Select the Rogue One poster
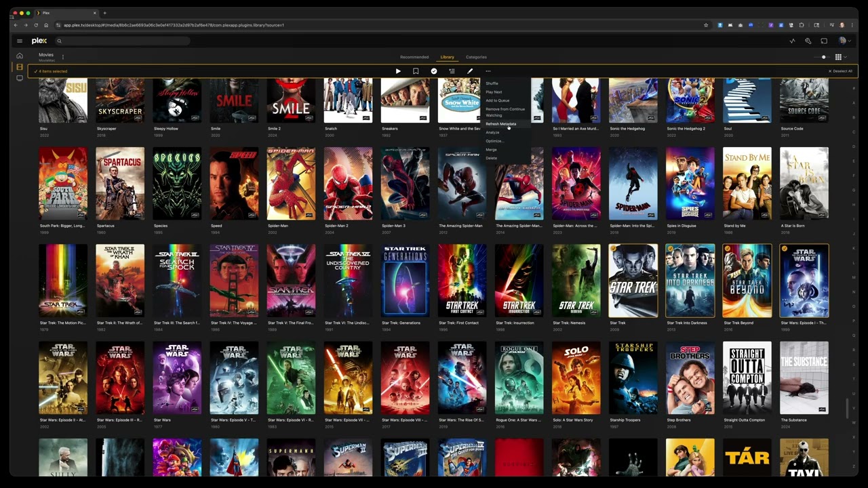This screenshot has width=868, height=488. (519, 378)
